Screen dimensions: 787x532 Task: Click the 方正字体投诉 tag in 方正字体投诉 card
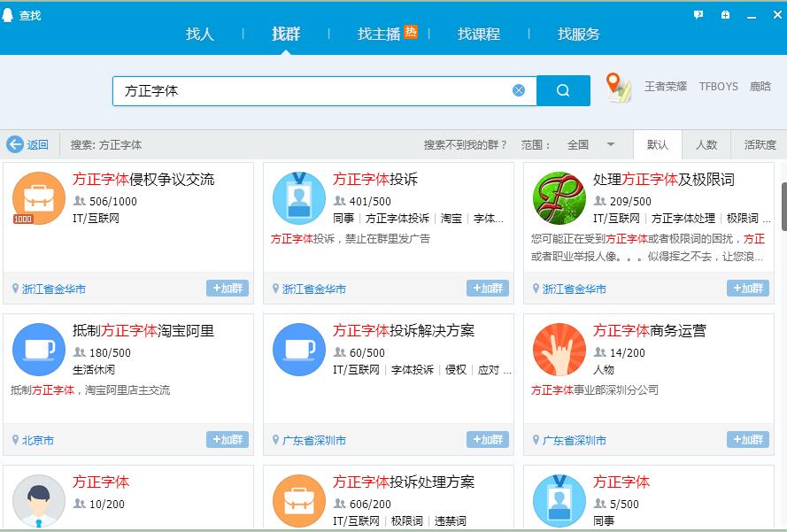(x=397, y=219)
